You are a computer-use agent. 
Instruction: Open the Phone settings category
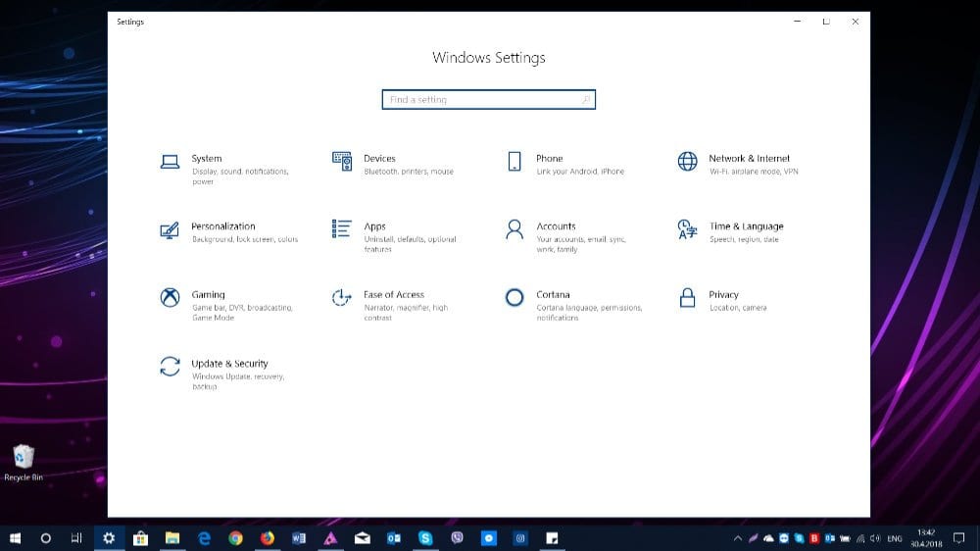click(x=565, y=164)
